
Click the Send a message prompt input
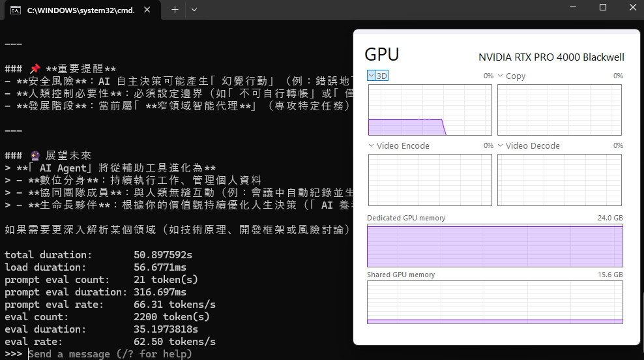click(x=110, y=353)
